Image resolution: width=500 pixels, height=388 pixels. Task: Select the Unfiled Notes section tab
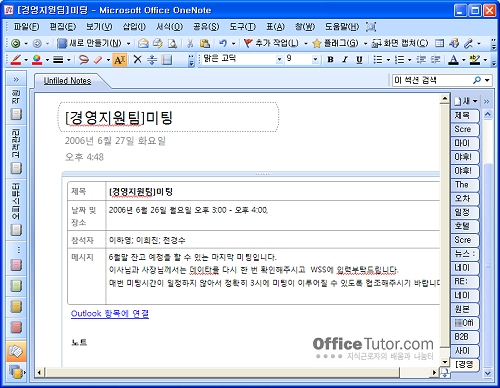pyautogui.click(x=68, y=81)
